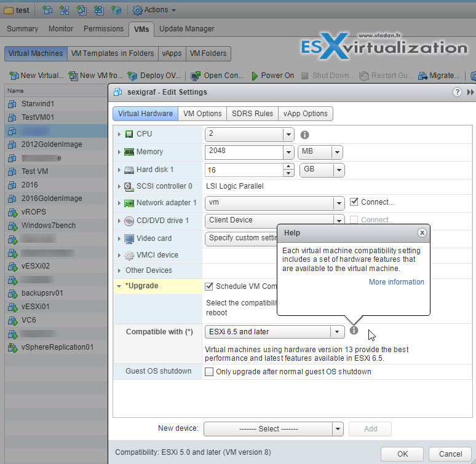This screenshot has height=464, width=476.
Task: Increase Hard disk size with up stepper
Action: [x=288, y=167]
